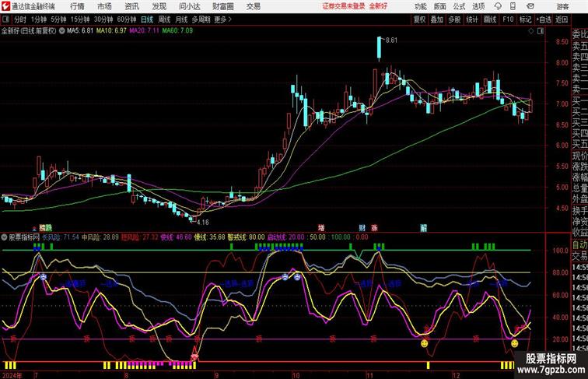Click the 长风险: 71.54 indicator value

(61, 237)
